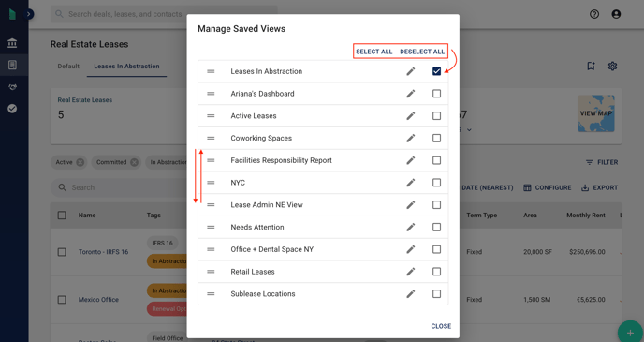Select the Toronto - IRFS 16 row checkbox
This screenshot has height=342, width=644.
tap(62, 252)
